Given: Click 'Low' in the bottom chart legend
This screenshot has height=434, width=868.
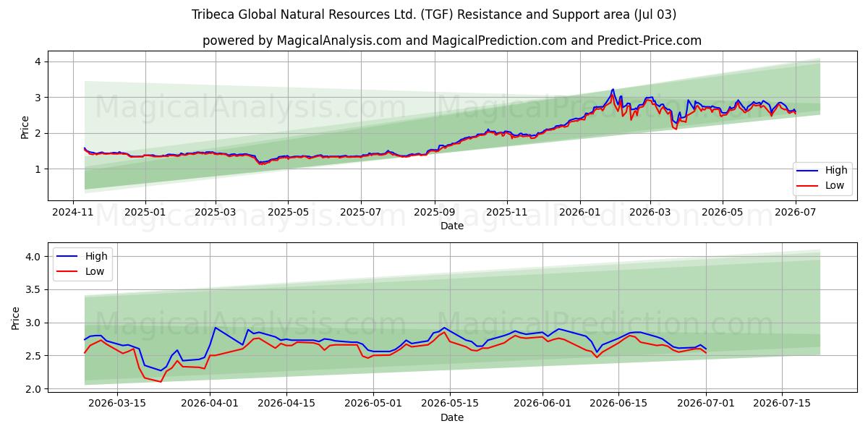Looking at the screenshot, I should point(95,271).
